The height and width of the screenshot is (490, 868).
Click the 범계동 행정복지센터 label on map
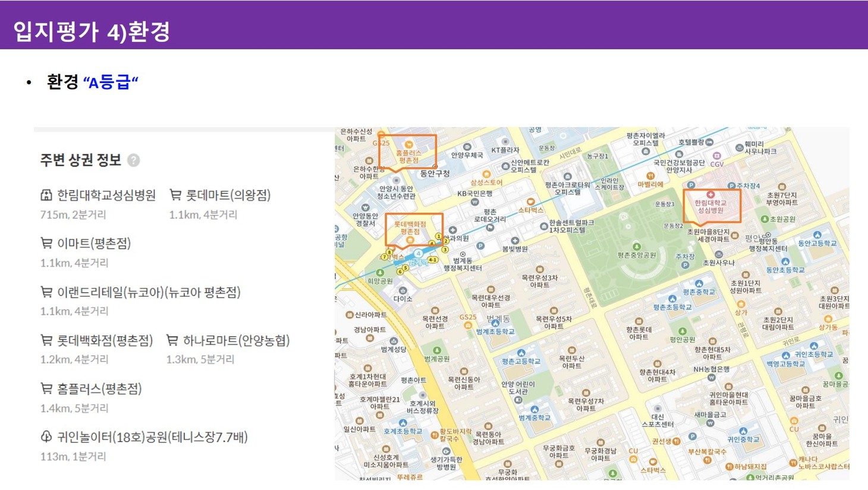coord(463,264)
